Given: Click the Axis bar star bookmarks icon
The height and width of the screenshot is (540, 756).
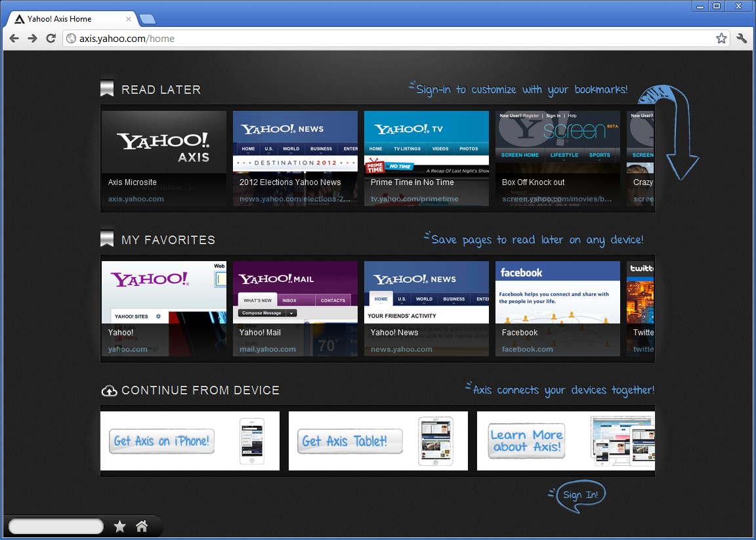Looking at the screenshot, I should pyautogui.click(x=119, y=526).
